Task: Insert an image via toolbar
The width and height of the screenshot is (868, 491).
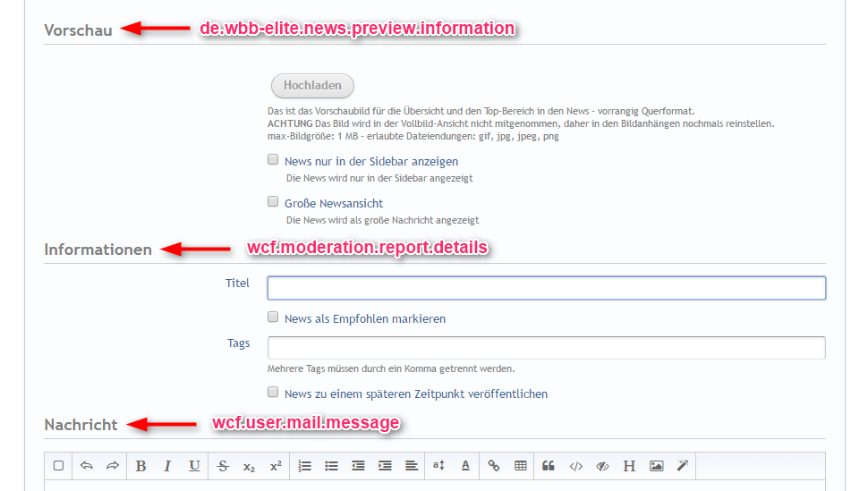Action: (x=656, y=466)
